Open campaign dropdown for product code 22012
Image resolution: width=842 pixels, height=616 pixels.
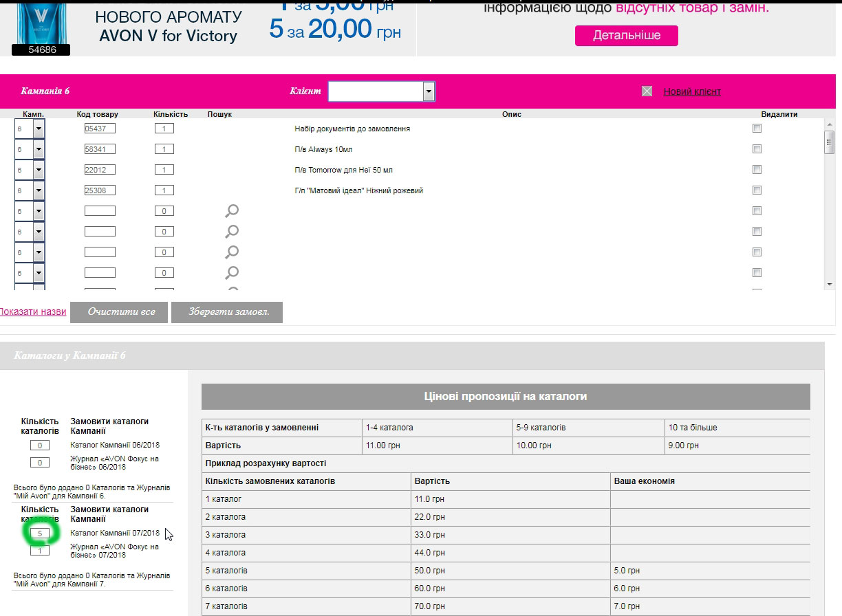click(x=39, y=170)
